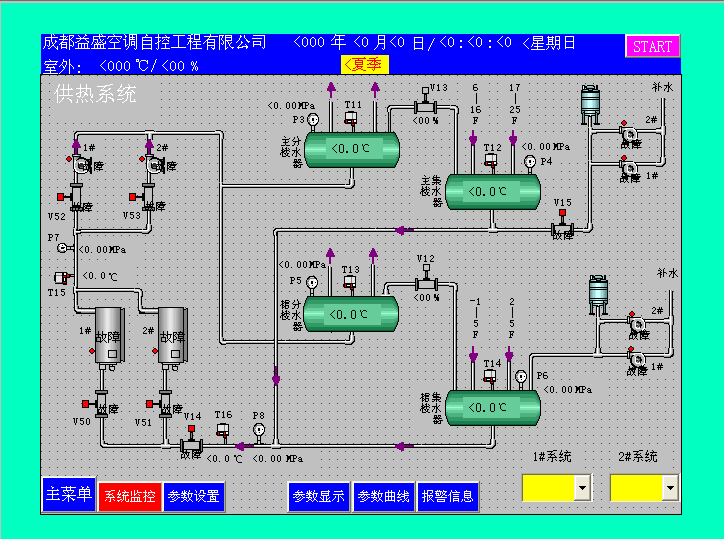
Task: Open 报警信息 page
Action: point(447,497)
